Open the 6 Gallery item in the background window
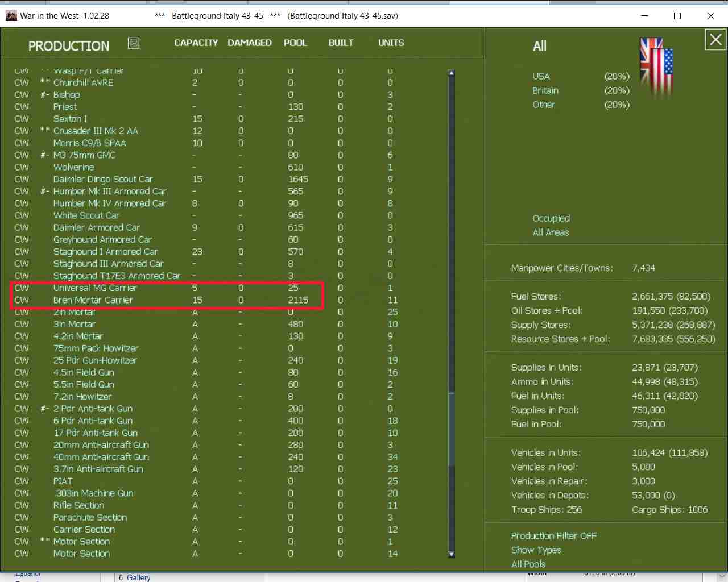Image resolution: width=728 pixels, height=582 pixels. pos(135,577)
